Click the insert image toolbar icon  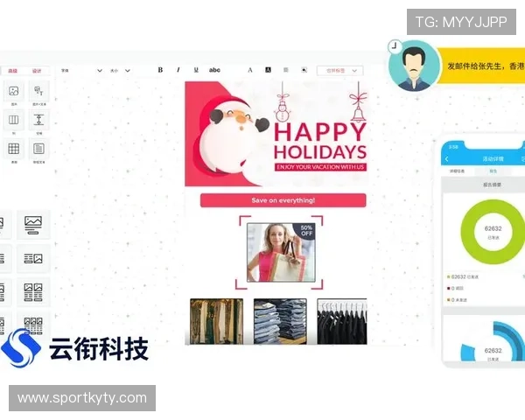(x=304, y=70)
